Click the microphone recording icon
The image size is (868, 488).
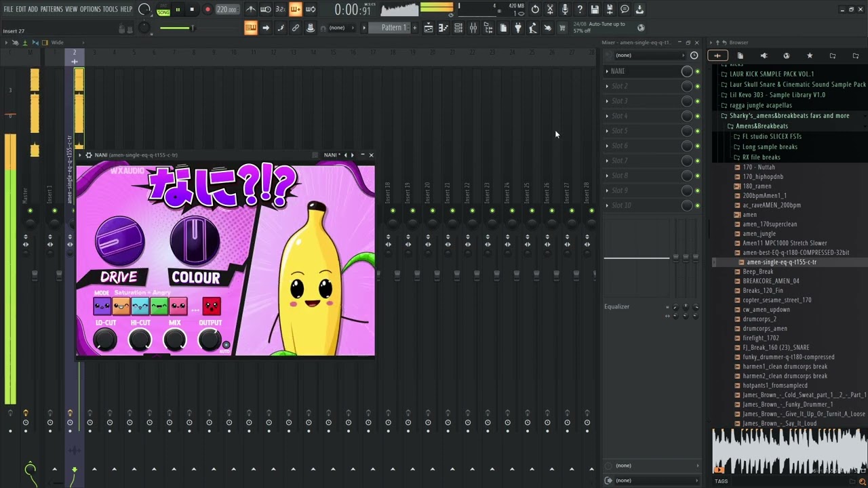(x=565, y=9)
